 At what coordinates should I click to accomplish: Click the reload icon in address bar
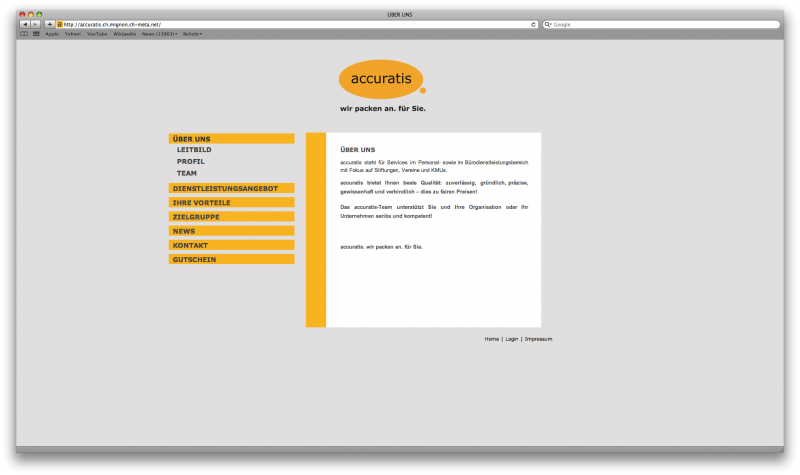click(x=533, y=24)
